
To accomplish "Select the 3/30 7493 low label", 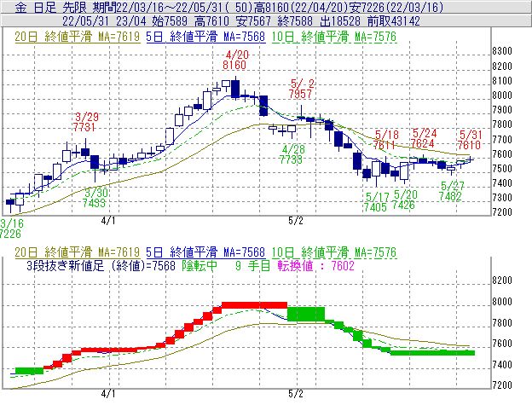I will (x=95, y=198).
